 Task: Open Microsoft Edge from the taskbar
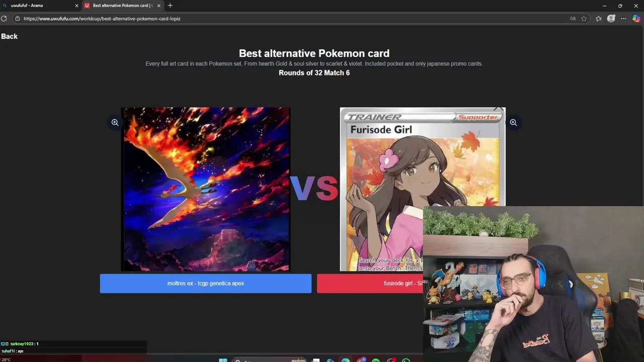(x=346, y=360)
